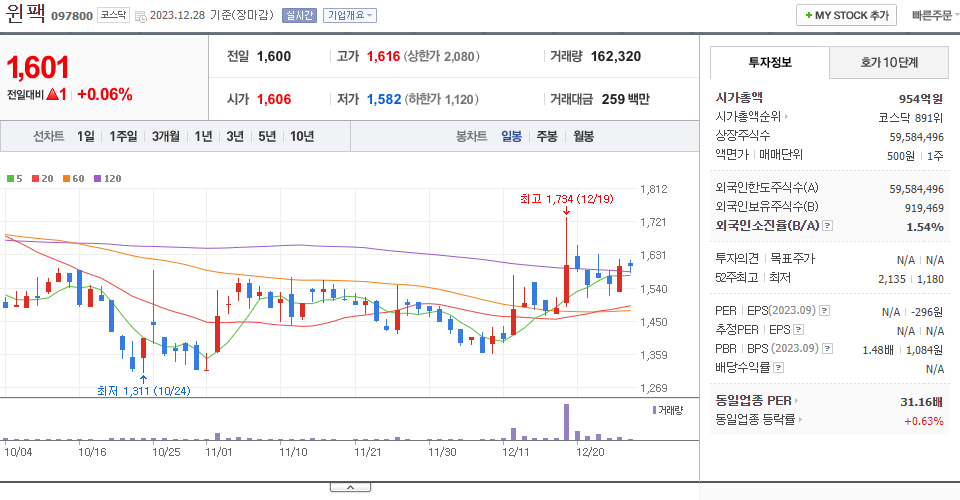Click 거래량 value 162,320
960x500 pixels.
[x=615, y=56]
